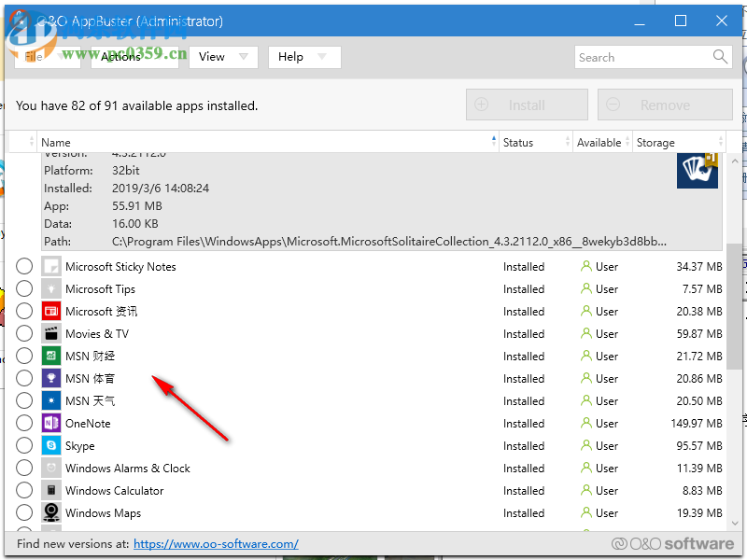Click the Windows Calculator icon
Viewport: 747px width, 560px height.
point(51,491)
